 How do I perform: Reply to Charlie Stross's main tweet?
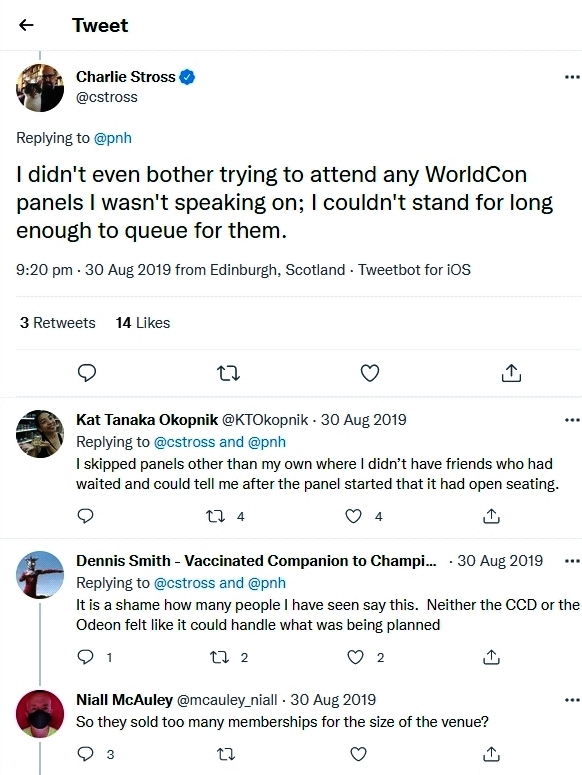87,373
